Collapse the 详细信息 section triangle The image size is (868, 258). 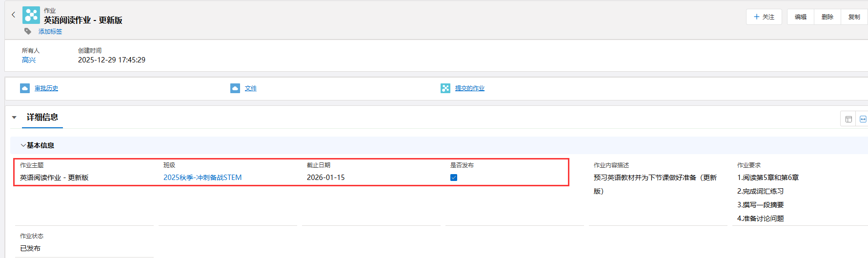pos(14,117)
